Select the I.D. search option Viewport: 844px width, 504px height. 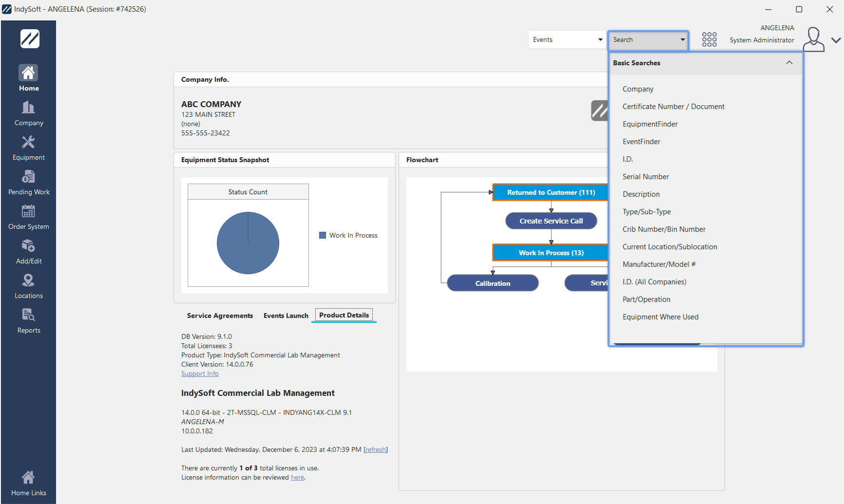click(x=628, y=159)
